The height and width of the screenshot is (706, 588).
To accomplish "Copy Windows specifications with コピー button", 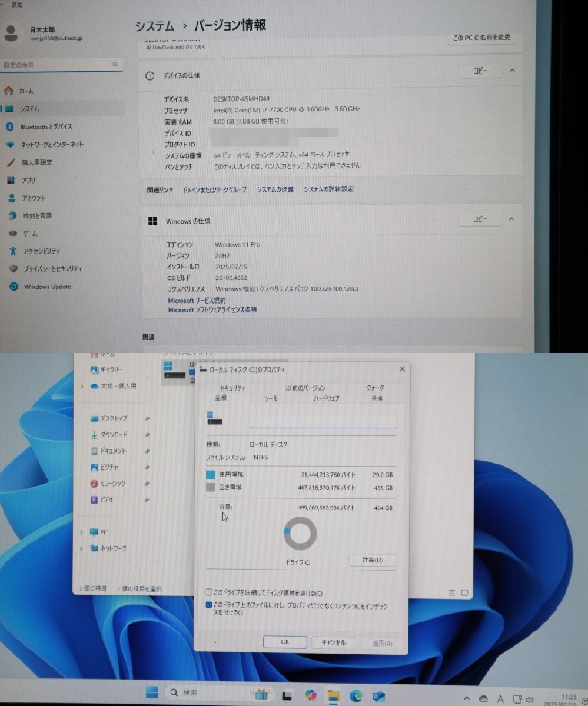I will (x=480, y=219).
